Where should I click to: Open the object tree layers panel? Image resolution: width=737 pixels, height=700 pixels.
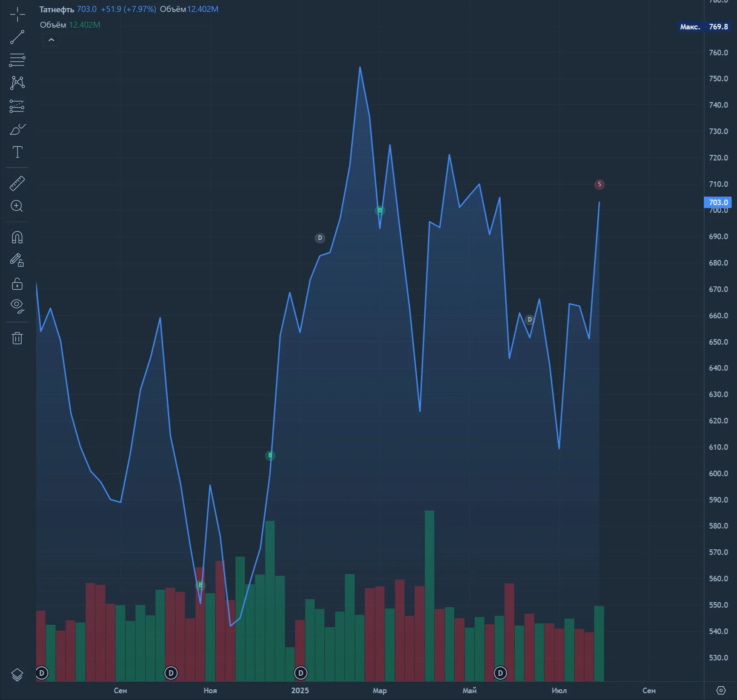tap(17, 674)
